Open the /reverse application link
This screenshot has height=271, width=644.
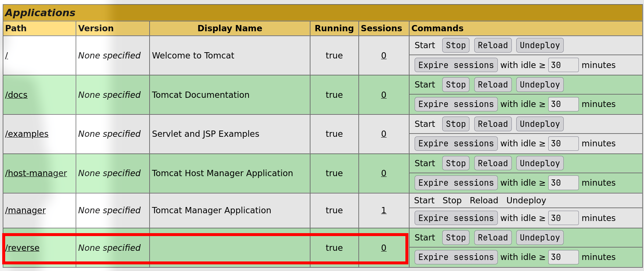(x=22, y=248)
